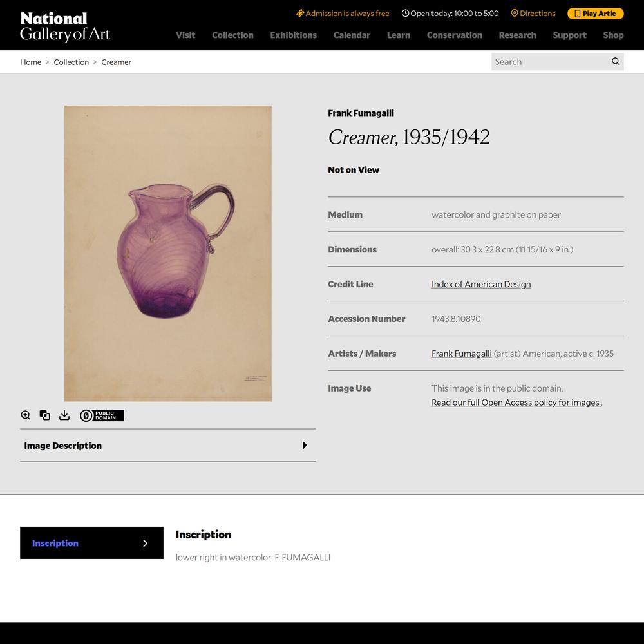Click the Frank Fumagalli heading above the title
This screenshot has height=644, width=644.
[x=361, y=113]
